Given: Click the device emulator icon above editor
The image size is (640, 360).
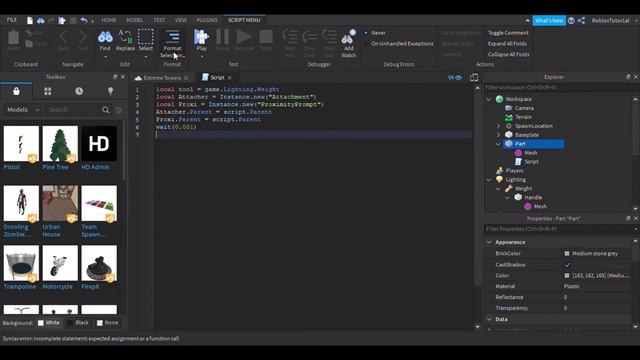Looking at the screenshot, I should click(474, 78).
